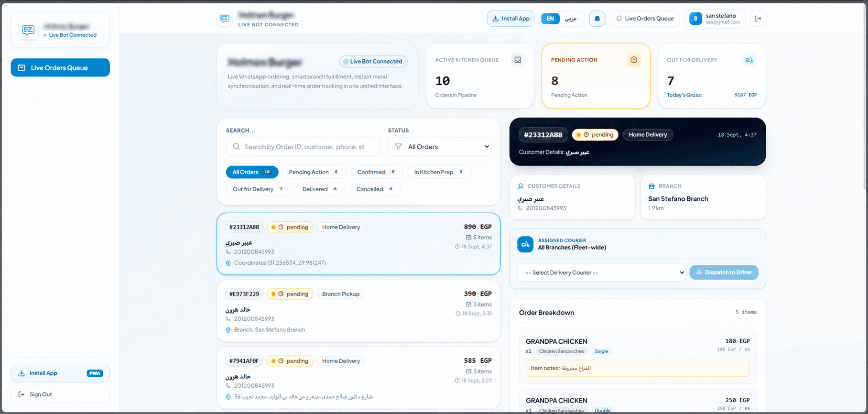Viewport: 868px width, 414px height.
Task: Select the Pending Action filter tab
Action: pos(314,172)
